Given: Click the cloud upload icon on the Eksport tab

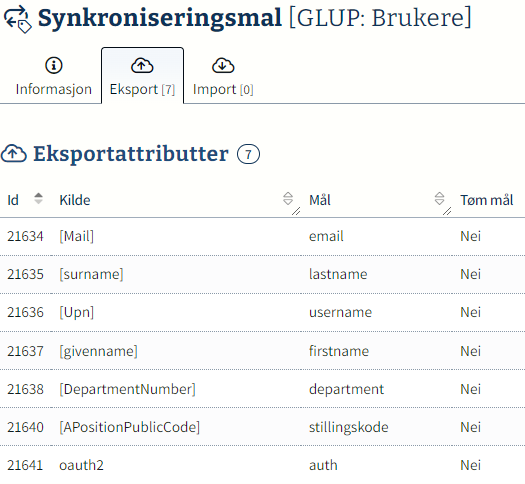Looking at the screenshot, I should click(x=142, y=65).
